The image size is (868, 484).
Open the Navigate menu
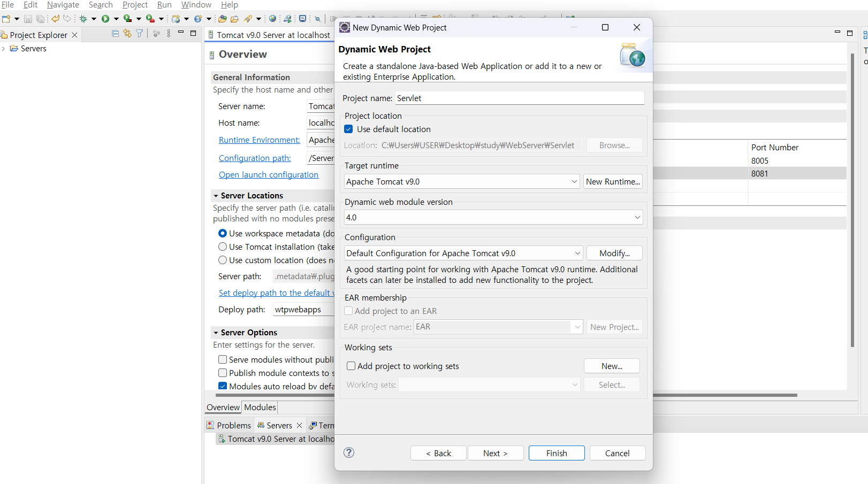[63, 5]
